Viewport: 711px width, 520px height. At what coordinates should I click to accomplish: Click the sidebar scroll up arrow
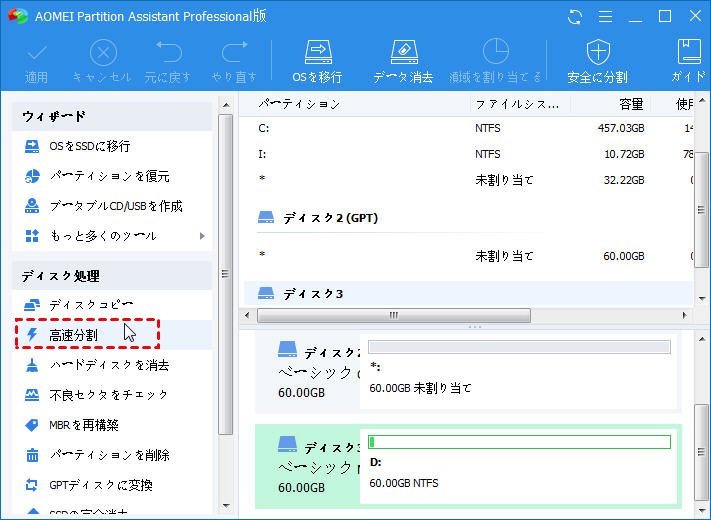(x=226, y=105)
